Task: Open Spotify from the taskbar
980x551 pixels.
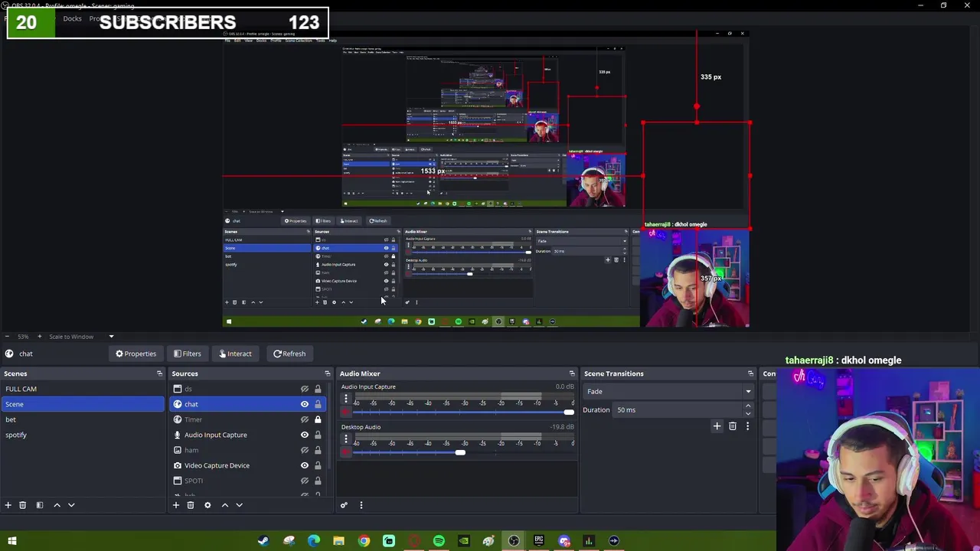Action: pyautogui.click(x=439, y=541)
